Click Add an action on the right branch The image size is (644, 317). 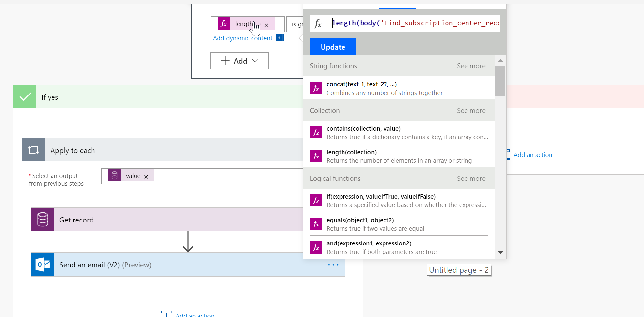pos(532,154)
